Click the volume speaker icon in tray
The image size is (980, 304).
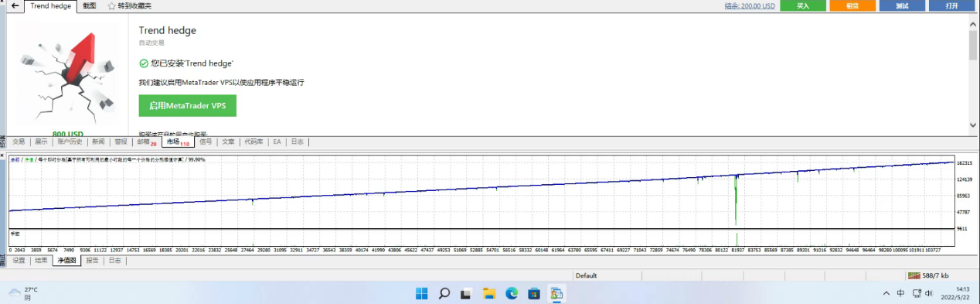(929, 293)
